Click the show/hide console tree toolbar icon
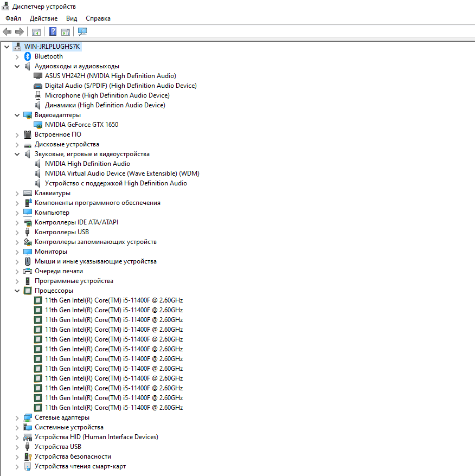Viewport: 475px width, 476px height. point(36,31)
